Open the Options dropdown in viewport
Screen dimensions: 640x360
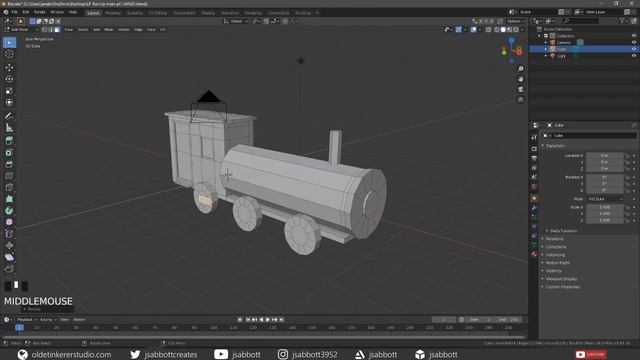tap(516, 21)
